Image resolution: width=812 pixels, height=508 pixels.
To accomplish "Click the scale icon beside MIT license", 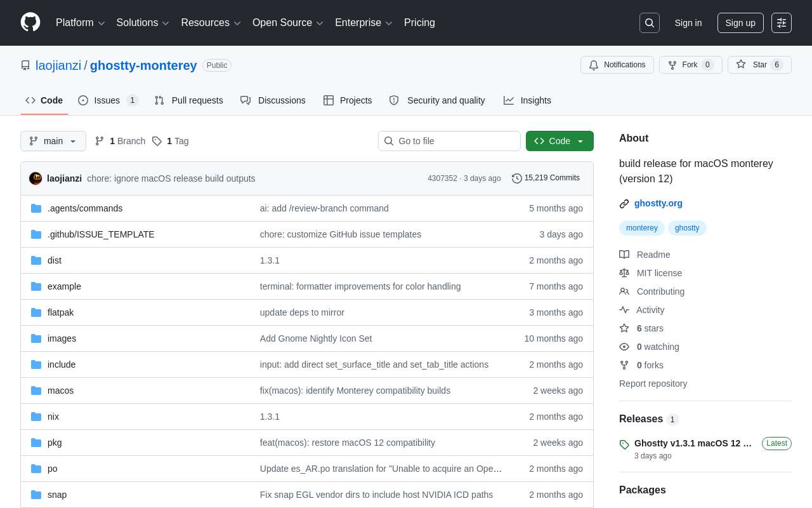I will (624, 273).
